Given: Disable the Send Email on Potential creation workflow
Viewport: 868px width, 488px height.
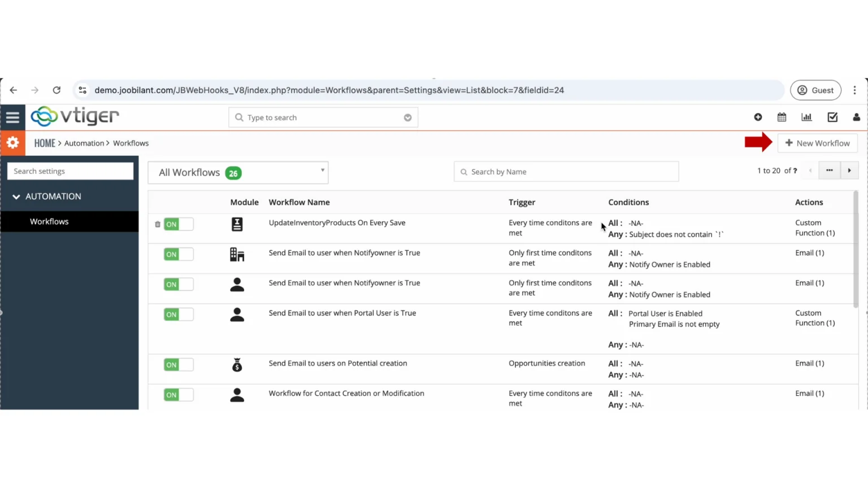Looking at the screenshot, I should [178, 364].
